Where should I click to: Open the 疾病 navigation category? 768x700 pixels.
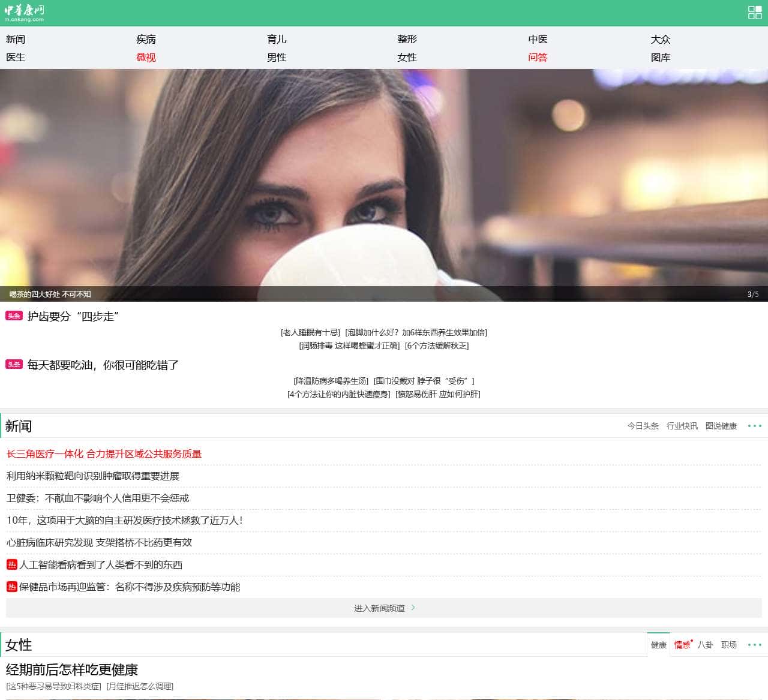coord(146,39)
